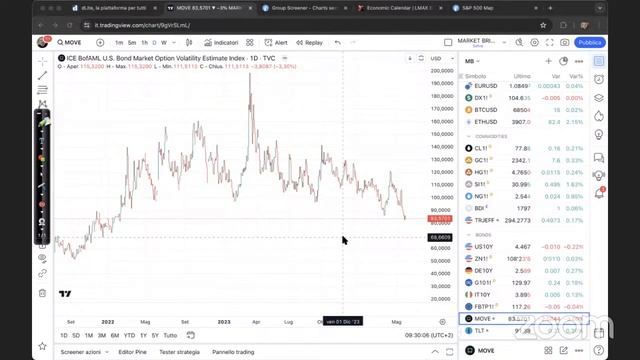The width and height of the screenshot is (640, 360).
Task: Click the undo arrow
Action: (338, 42)
